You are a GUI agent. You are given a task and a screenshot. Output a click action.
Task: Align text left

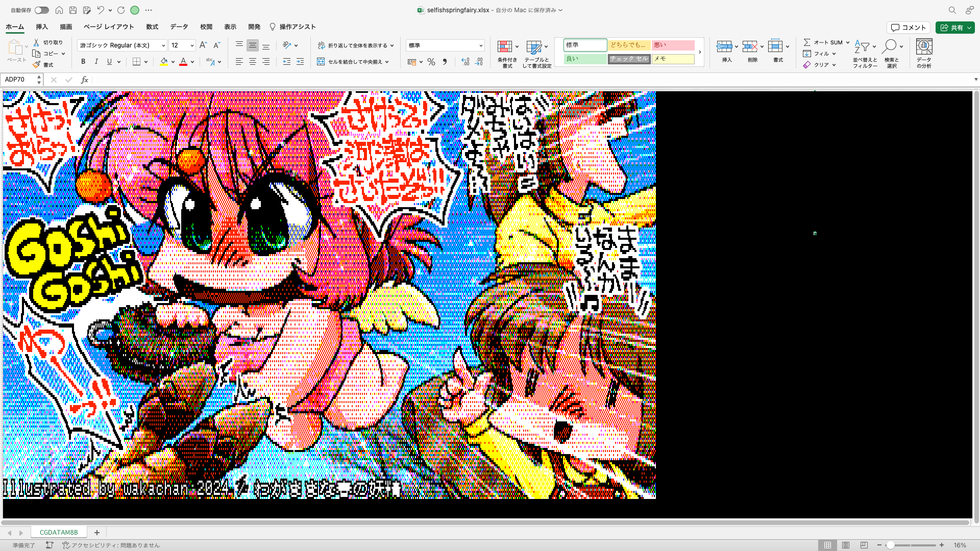click(x=239, y=62)
